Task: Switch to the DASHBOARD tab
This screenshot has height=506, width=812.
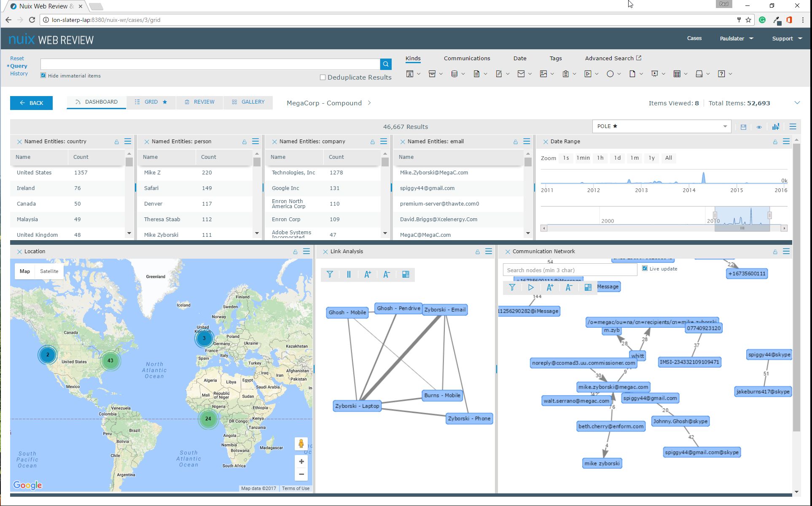Action: tap(97, 102)
